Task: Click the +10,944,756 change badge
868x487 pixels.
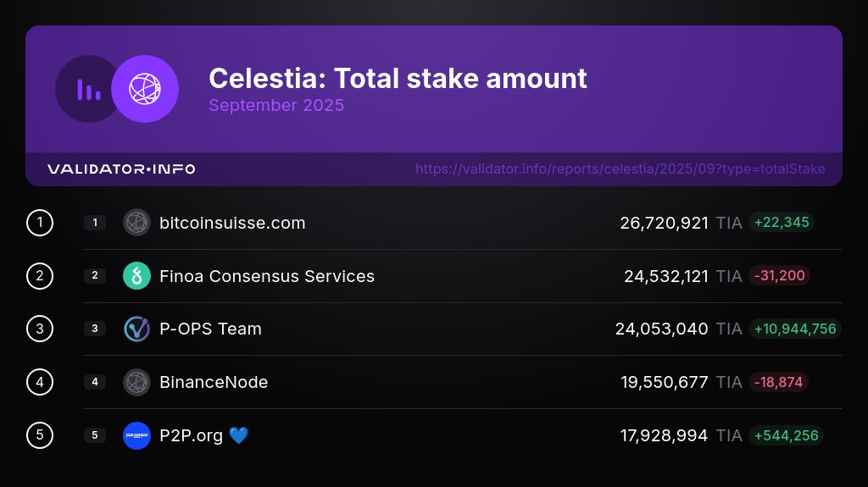Action: pos(794,329)
